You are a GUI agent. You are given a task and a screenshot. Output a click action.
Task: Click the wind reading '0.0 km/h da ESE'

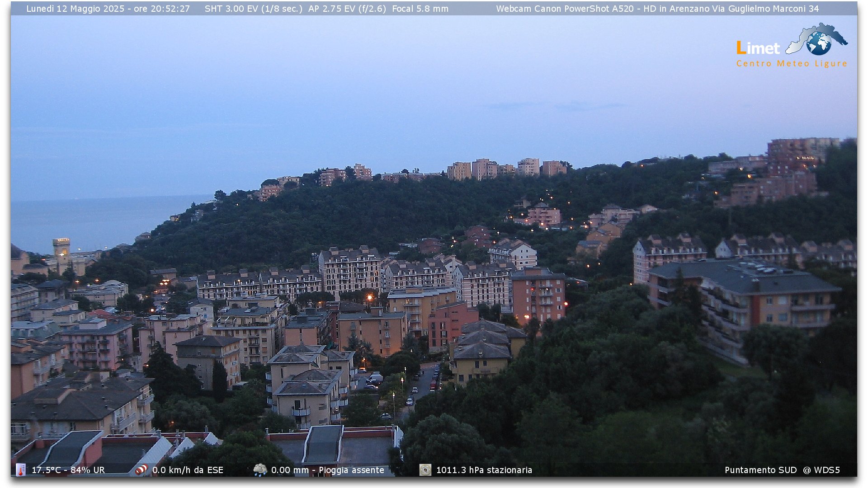[188, 470]
